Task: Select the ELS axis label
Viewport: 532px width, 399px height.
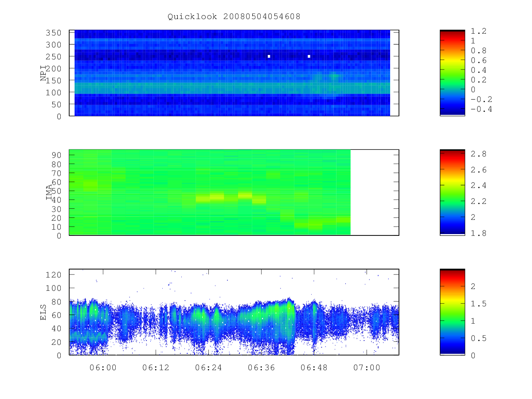Action: (43, 312)
